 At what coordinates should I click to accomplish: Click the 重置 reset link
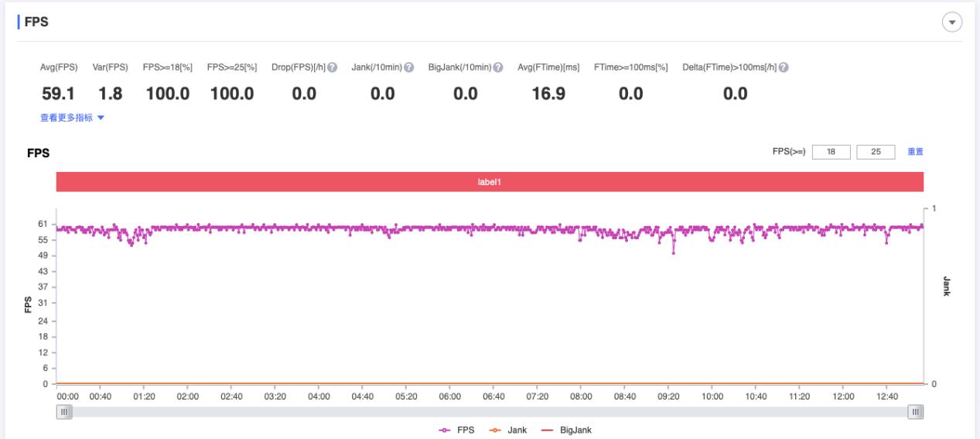pyautogui.click(x=915, y=152)
